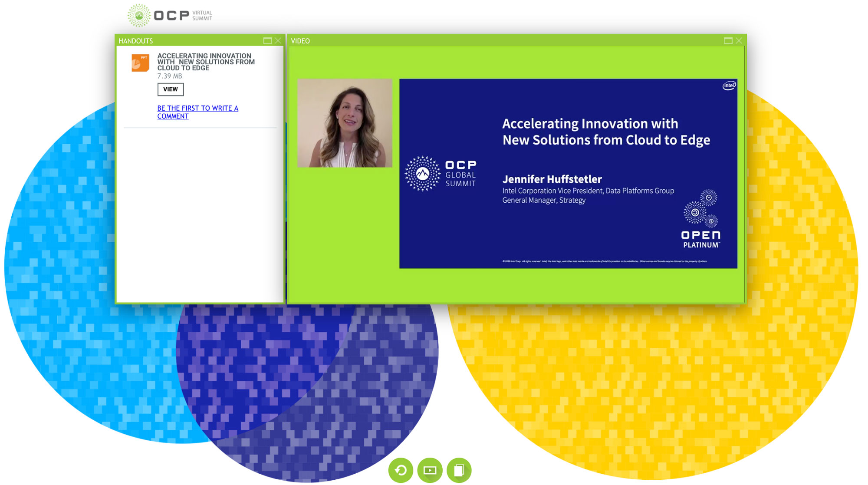Image resolution: width=868 pixels, height=485 pixels.
Task: Open the orange PPT handout file icon
Action: tap(140, 63)
